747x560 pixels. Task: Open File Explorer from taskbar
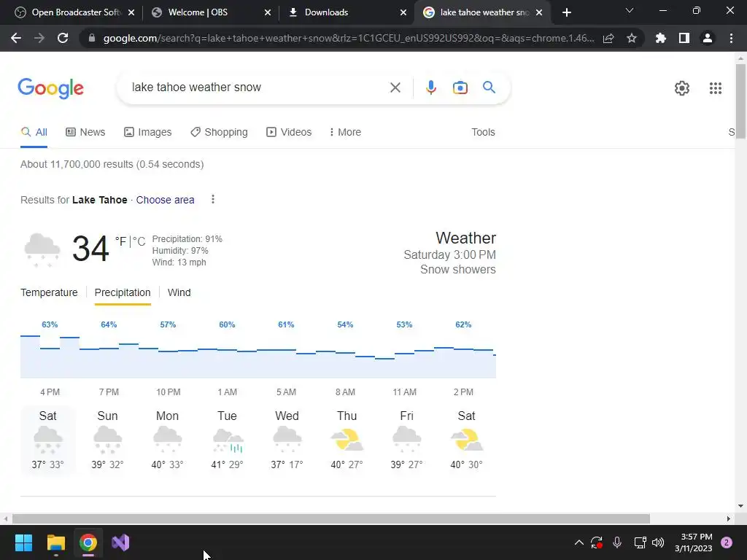coord(55,542)
